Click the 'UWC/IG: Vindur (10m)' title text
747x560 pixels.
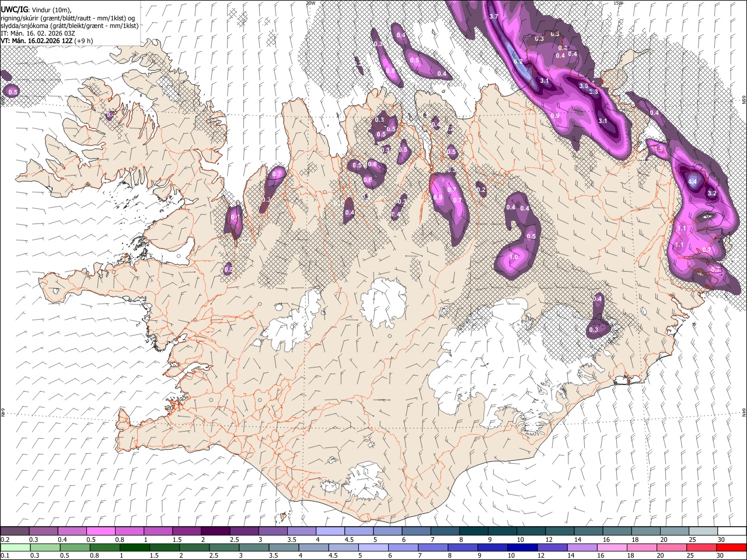36,10
